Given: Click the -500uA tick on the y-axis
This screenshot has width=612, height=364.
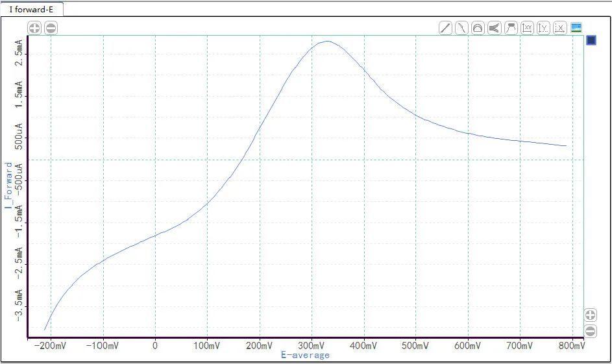Looking at the screenshot, I should pyautogui.click(x=19, y=180).
